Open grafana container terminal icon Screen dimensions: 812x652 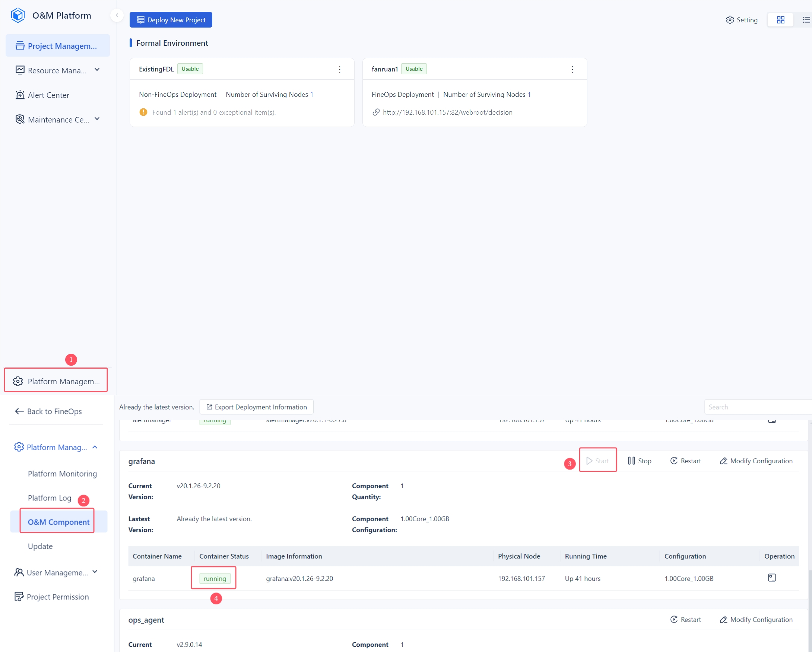pos(772,578)
